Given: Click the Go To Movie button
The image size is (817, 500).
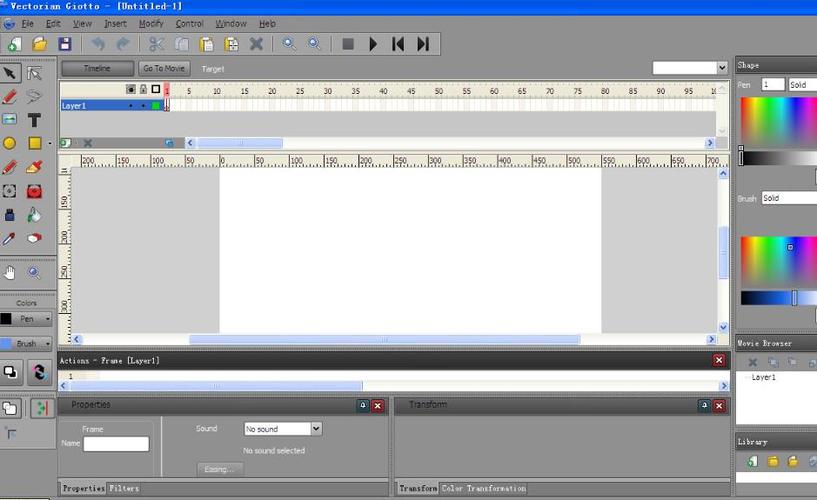Looking at the screenshot, I should point(164,69).
